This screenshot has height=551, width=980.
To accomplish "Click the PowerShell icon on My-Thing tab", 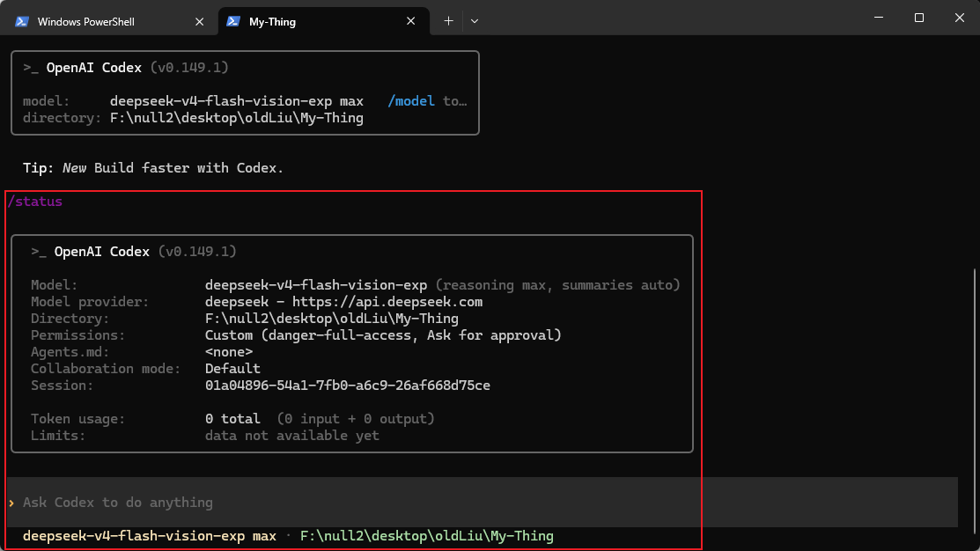I will coord(233,21).
